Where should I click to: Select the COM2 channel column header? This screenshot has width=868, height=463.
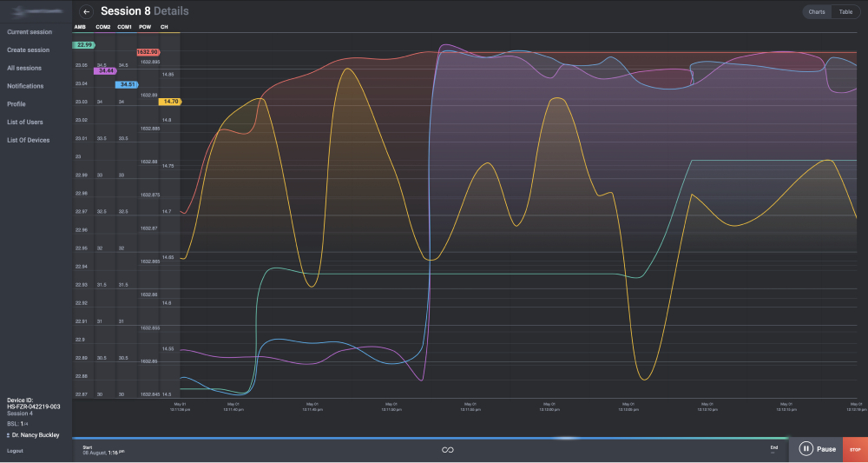coord(103,27)
